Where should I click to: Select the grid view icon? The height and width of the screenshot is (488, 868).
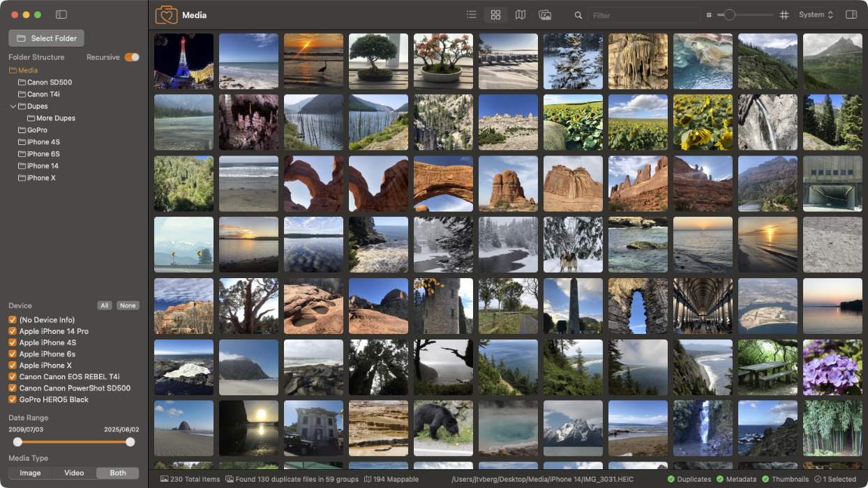click(495, 14)
